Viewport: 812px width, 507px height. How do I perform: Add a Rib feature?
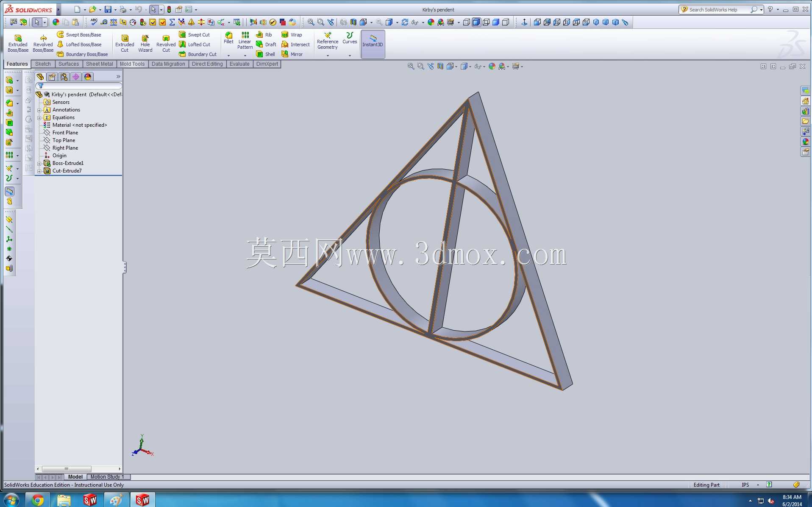pos(264,35)
